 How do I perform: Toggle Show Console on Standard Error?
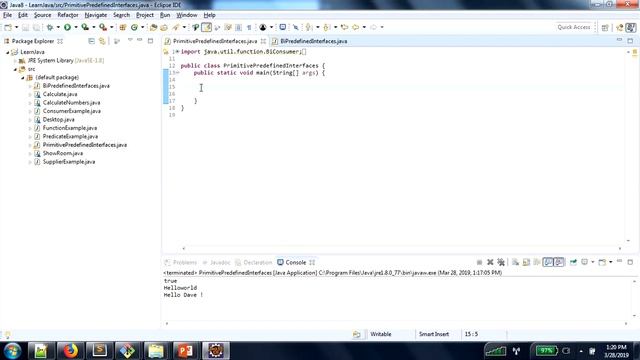559,262
